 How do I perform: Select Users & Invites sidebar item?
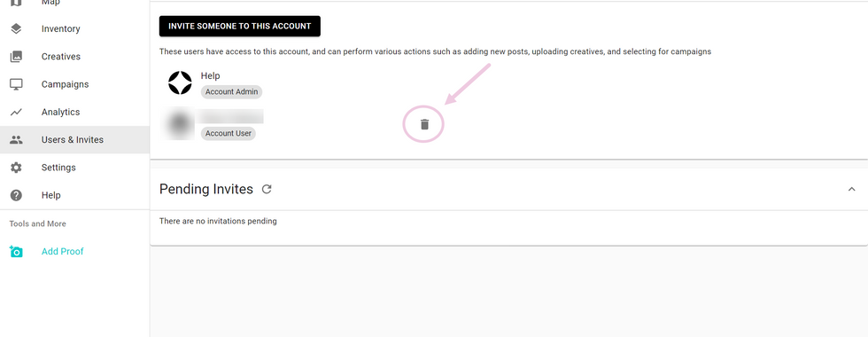[x=74, y=140]
